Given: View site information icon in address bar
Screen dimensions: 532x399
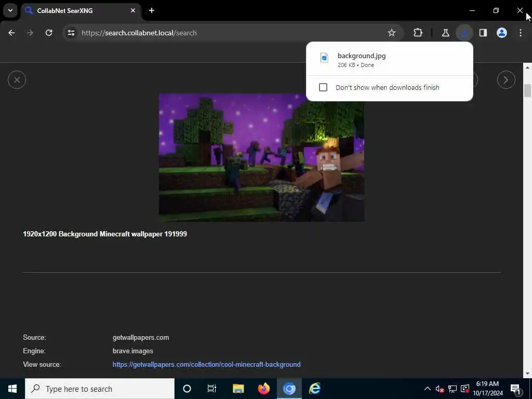Looking at the screenshot, I should (x=71, y=33).
